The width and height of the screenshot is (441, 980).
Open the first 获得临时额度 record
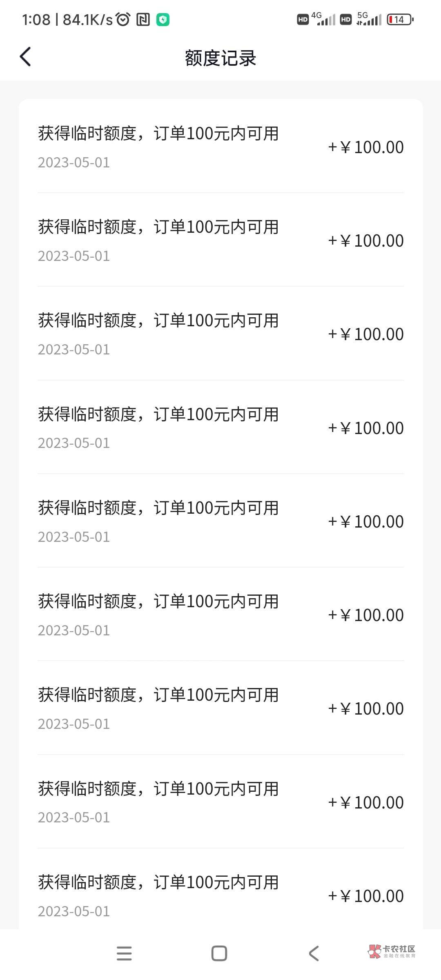pos(220,147)
